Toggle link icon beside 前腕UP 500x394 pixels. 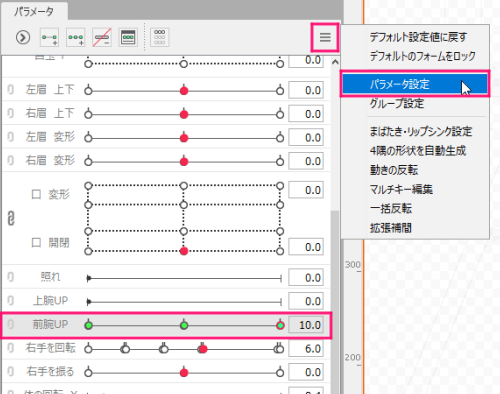click(11, 324)
